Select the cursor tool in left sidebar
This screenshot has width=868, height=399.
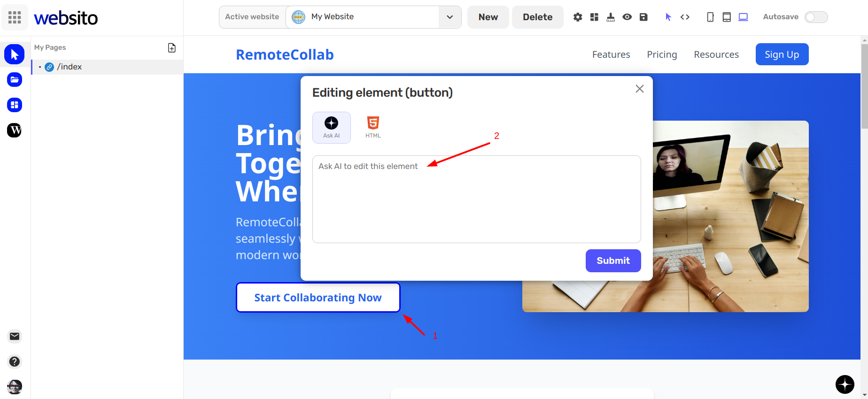(x=15, y=54)
